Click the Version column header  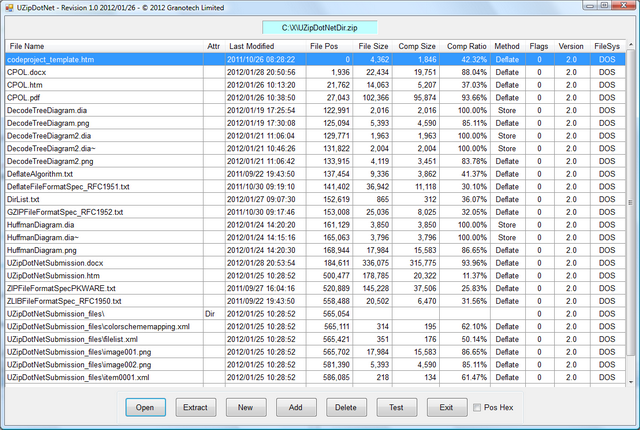571,46
